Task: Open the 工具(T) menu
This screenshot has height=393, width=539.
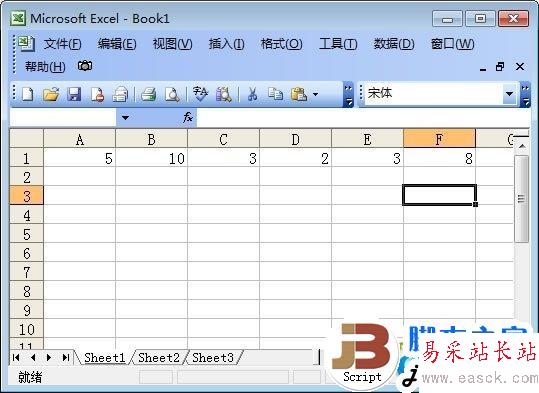Action: tap(338, 44)
